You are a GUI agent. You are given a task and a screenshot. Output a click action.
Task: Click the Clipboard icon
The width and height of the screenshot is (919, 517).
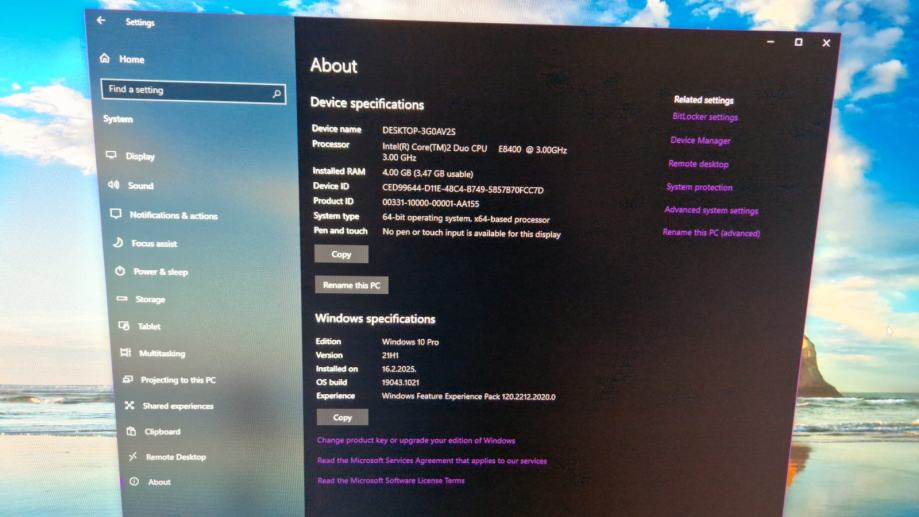tap(131, 431)
